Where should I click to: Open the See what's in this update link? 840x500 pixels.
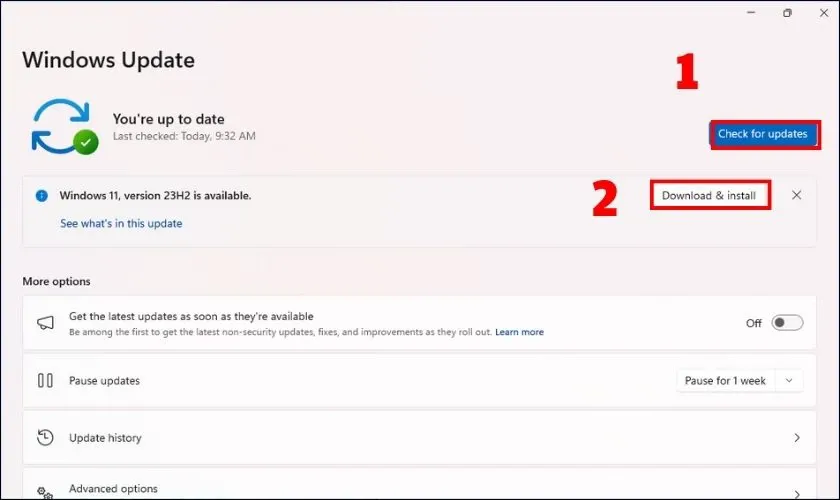(121, 223)
